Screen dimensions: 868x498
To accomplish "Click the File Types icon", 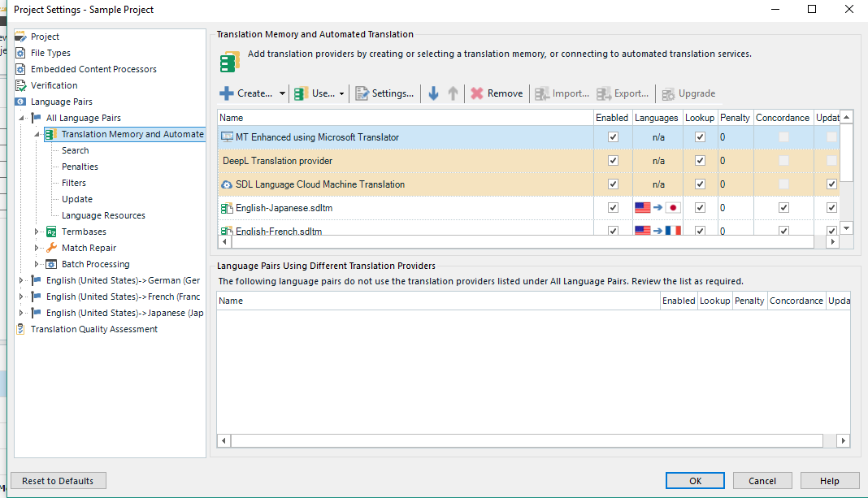I will [20, 53].
